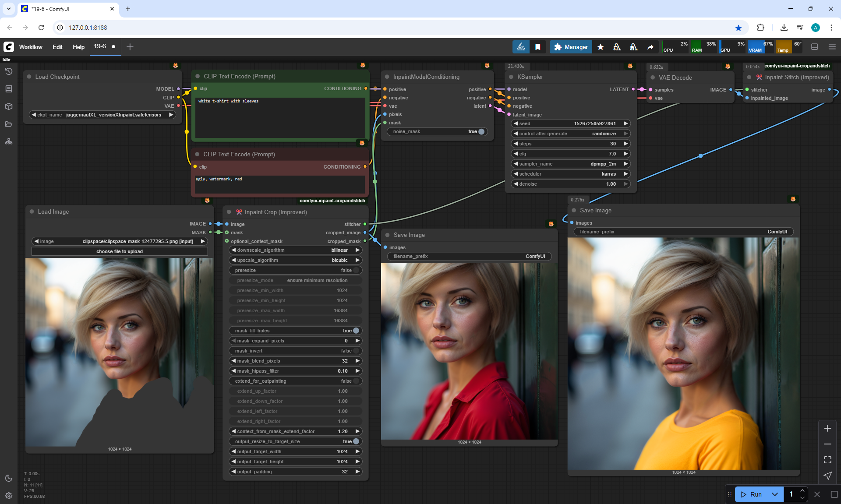This screenshot has width=841, height=504.
Task: Toggle mask_fill_holes switch
Action: click(356, 331)
